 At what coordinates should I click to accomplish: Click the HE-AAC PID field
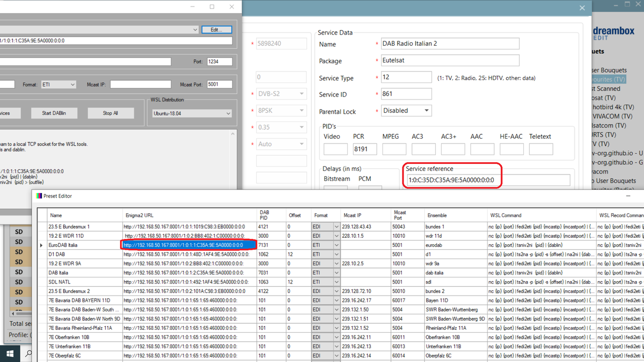point(512,149)
